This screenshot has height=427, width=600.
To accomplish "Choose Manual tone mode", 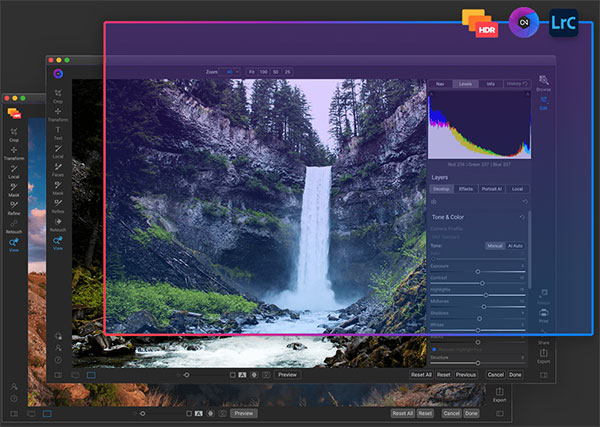I will click(494, 246).
